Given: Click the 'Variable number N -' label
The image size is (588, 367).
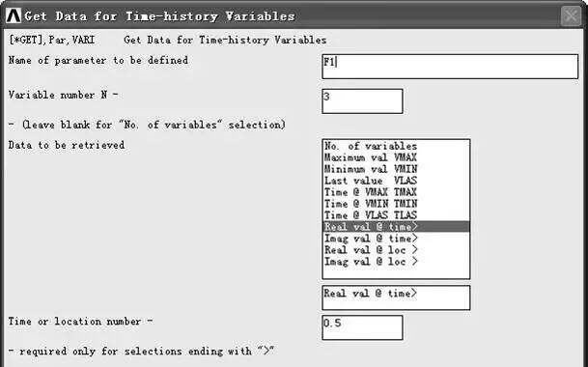Looking at the screenshot, I should click(63, 95).
